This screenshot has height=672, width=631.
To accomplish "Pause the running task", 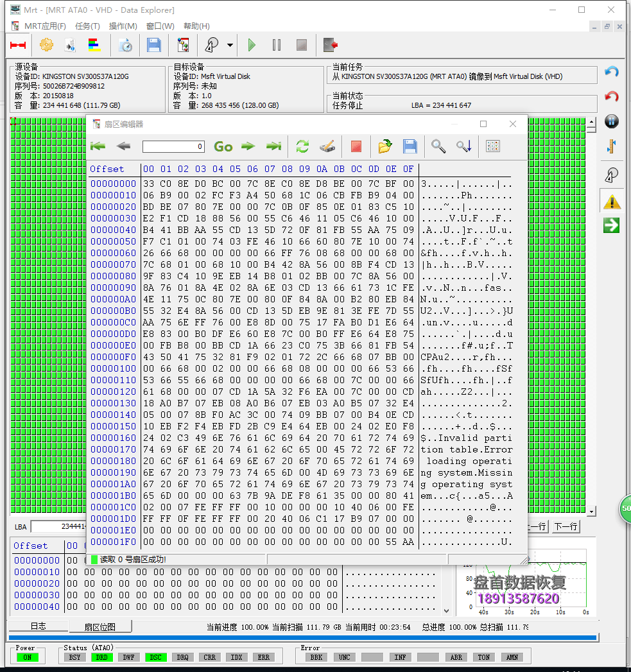I will 277,44.
